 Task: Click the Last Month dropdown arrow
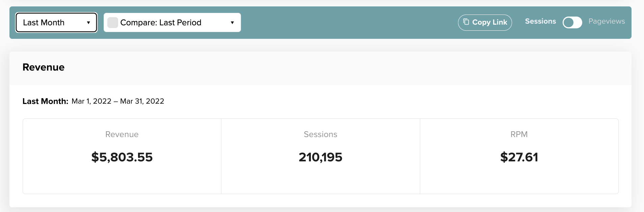point(88,23)
